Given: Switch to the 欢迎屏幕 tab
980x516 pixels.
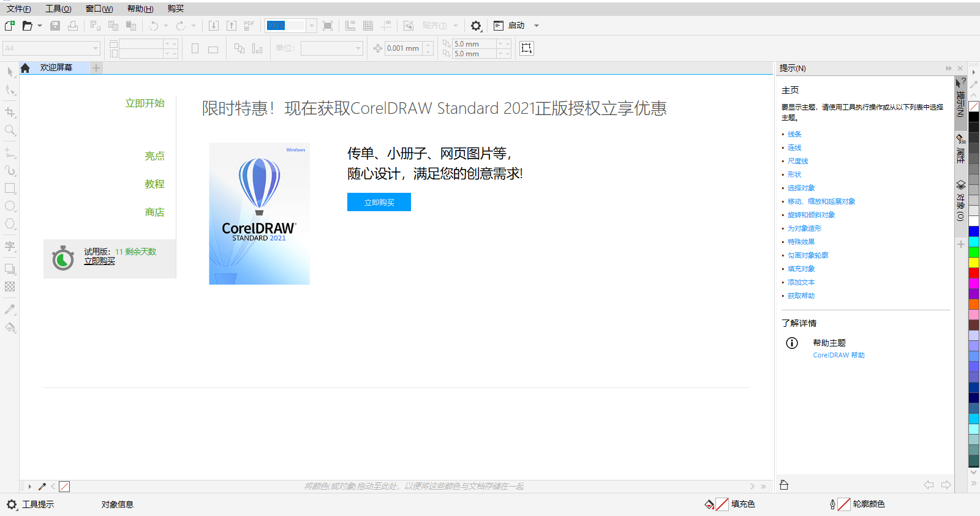Looking at the screenshot, I should click(56, 67).
